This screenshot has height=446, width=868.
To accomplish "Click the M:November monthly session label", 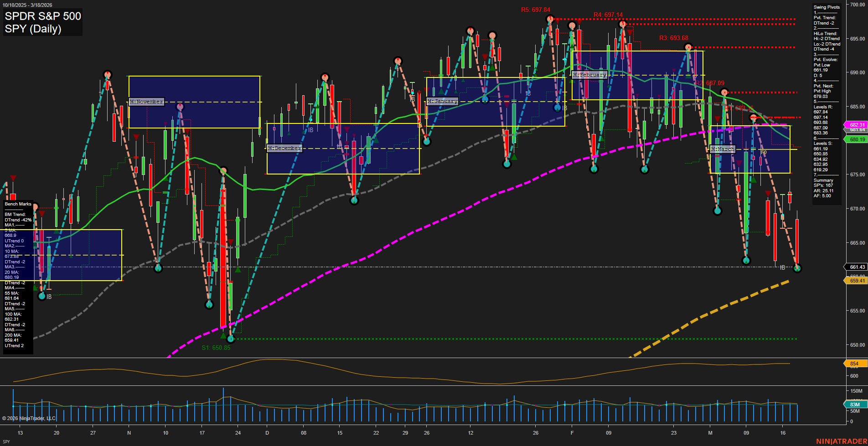I will pos(146,102).
